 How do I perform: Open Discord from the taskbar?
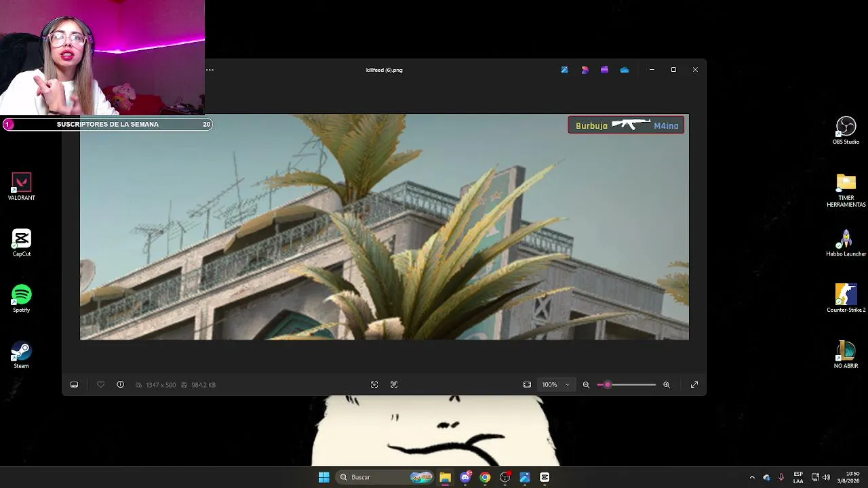pyautogui.click(x=465, y=477)
